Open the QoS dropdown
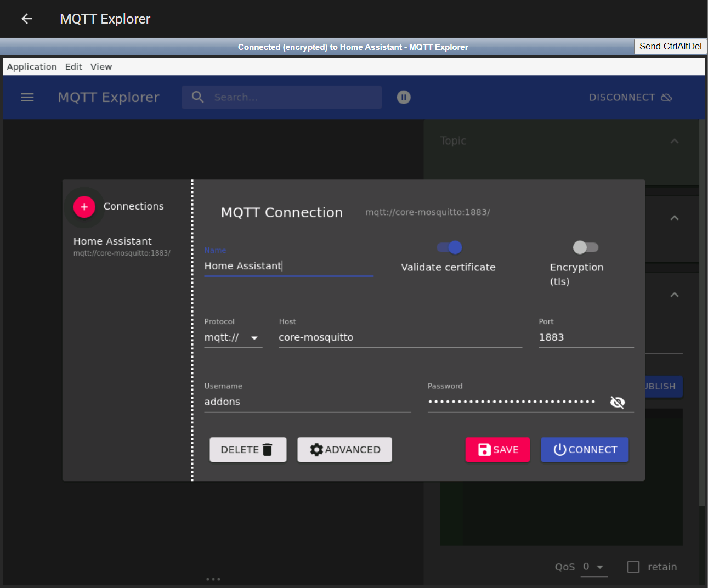 tap(594, 567)
